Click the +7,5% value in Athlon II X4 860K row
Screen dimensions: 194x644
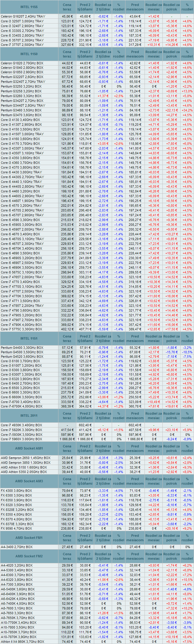pyautogui.click(x=187, y=642)
